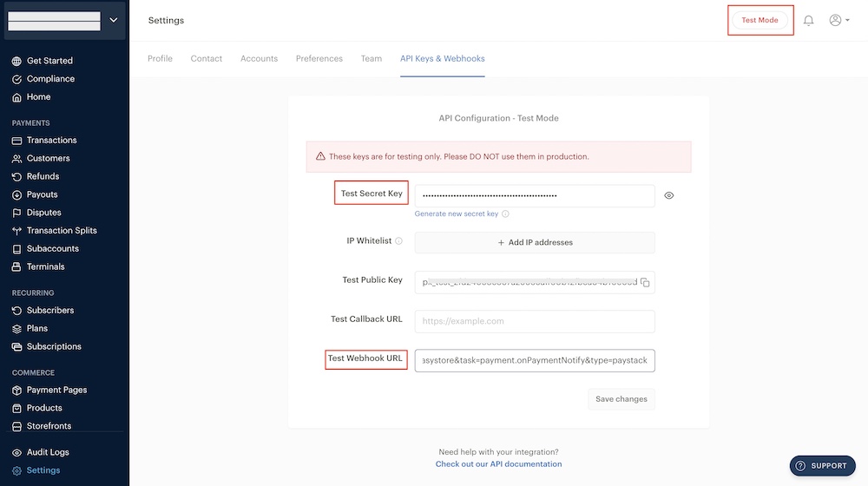The width and height of the screenshot is (868, 486).
Task: Open the user account dropdown
Action: coord(839,20)
